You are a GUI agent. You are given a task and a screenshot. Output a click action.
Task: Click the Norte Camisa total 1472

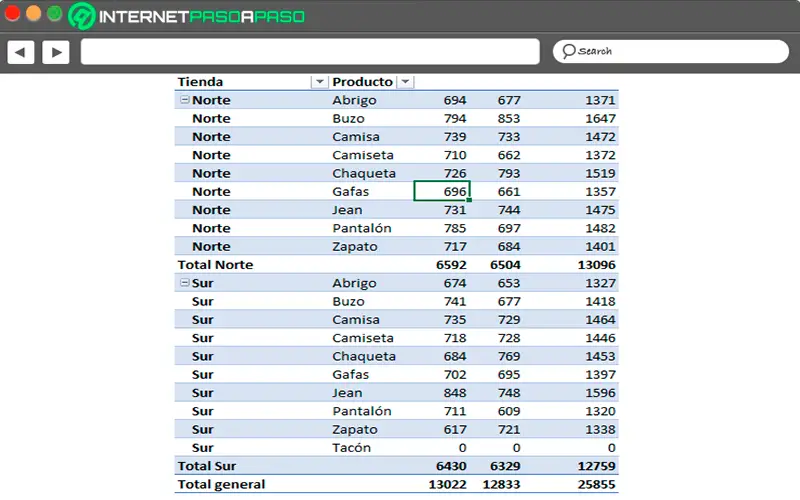pos(601,137)
